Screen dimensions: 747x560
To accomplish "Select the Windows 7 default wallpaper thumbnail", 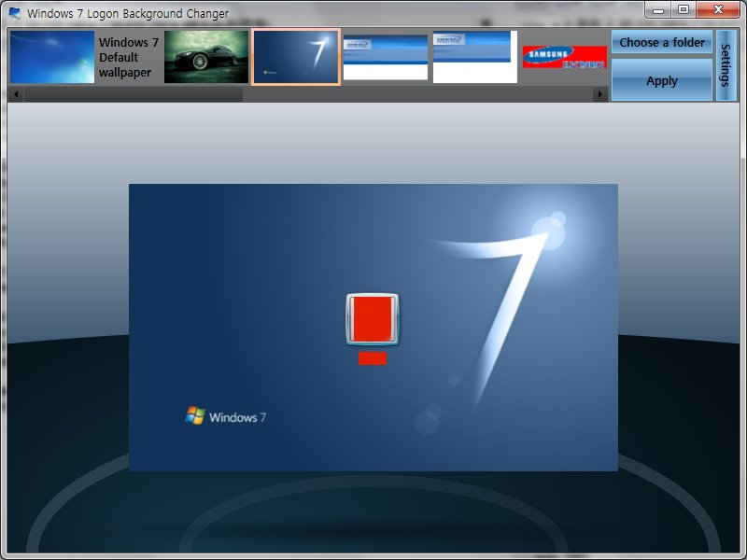I will click(x=52, y=57).
